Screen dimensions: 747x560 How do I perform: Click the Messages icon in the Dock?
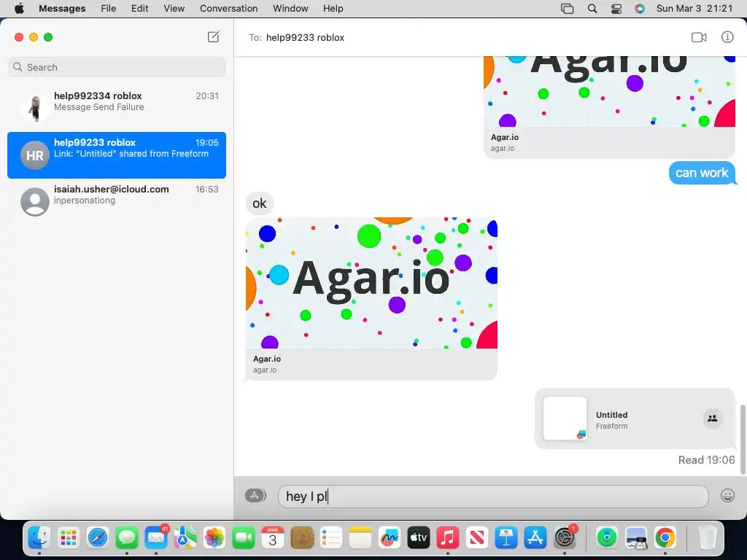(x=127, y=537)
